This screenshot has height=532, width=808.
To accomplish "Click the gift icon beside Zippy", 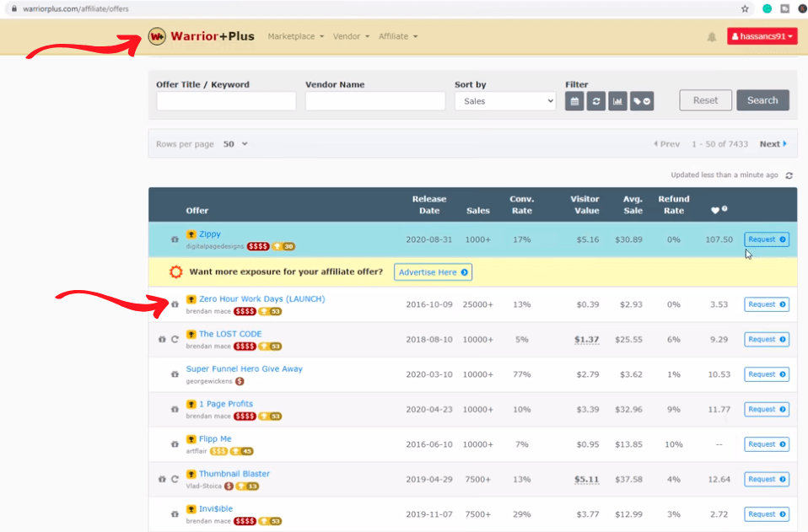I will click(175, 239).
